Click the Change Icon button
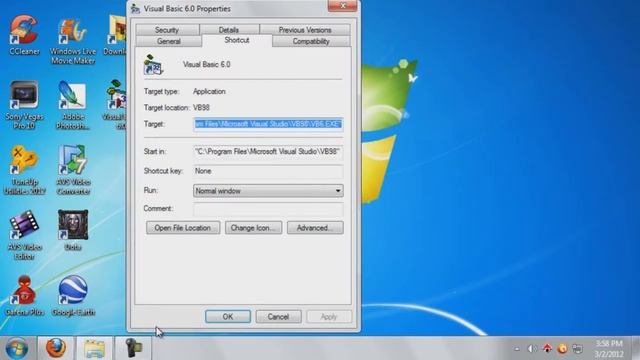Image resolution: width=640 pixels, height=360 pixels. pyautogui.click(x=253, y=228)
